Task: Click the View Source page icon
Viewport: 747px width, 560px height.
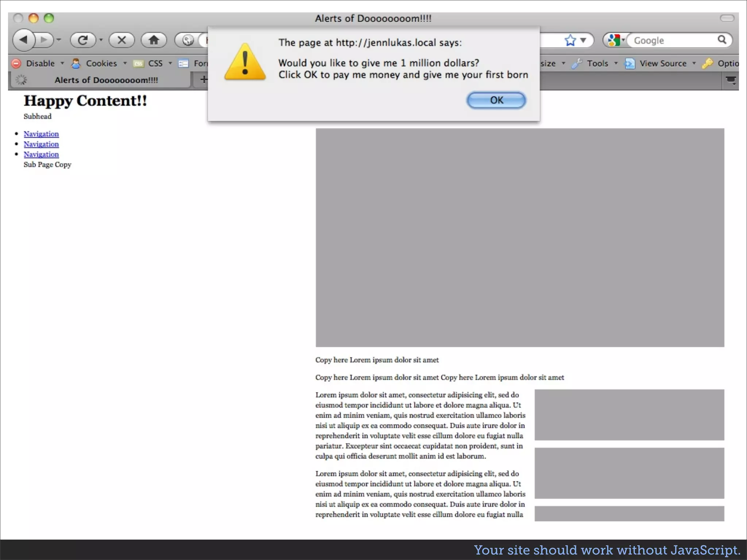Action: [x=630, y=64]
